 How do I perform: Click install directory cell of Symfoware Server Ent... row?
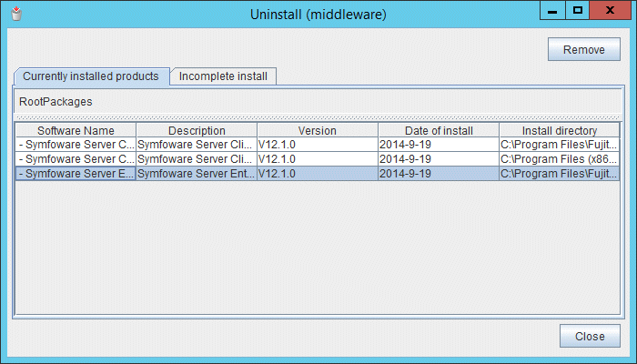pos(560,174)
